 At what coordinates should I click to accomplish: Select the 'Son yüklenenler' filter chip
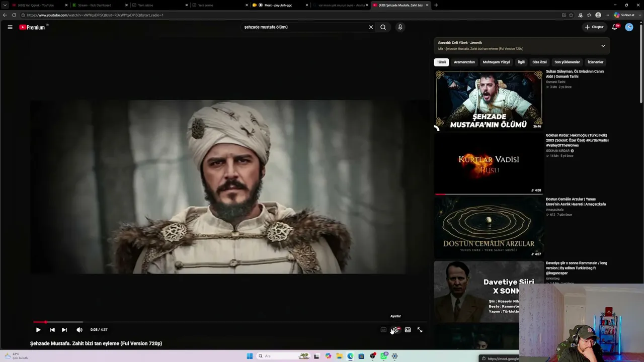567,62
